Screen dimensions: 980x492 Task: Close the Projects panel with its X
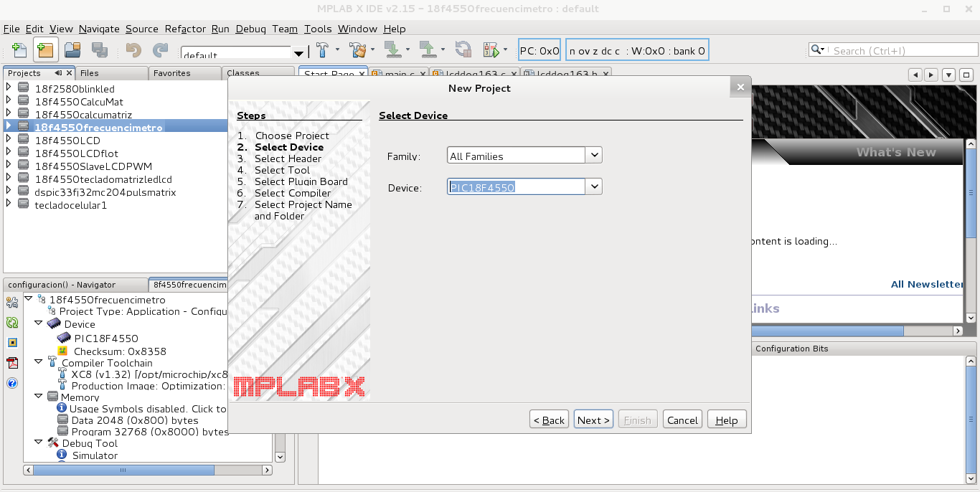click(x=69, y=73)
